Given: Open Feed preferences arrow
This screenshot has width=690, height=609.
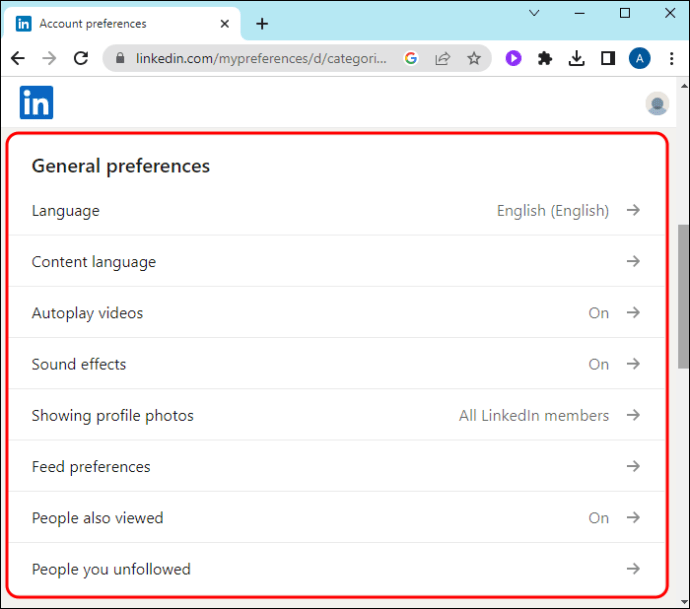Looking at the screenshot, I should [x=633, y=466].
